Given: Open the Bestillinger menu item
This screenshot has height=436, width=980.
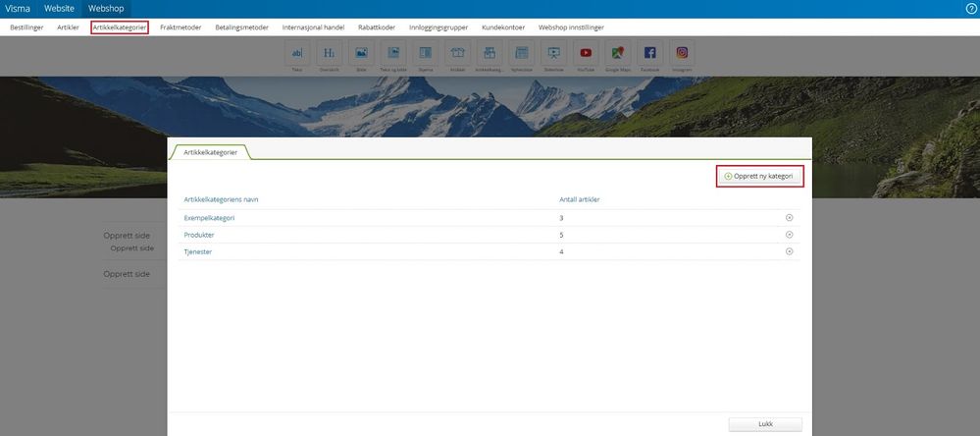Looking at the screenshot, I should [x=26, y=27].
